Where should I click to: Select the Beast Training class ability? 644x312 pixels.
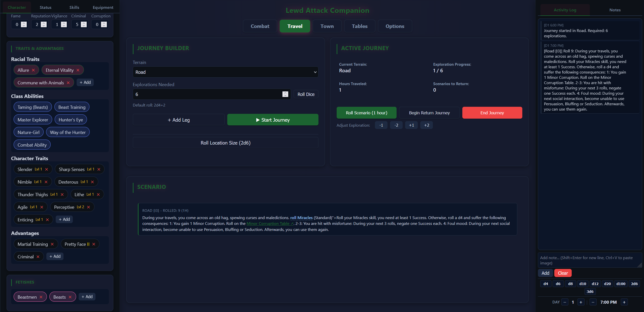[72, 107]
